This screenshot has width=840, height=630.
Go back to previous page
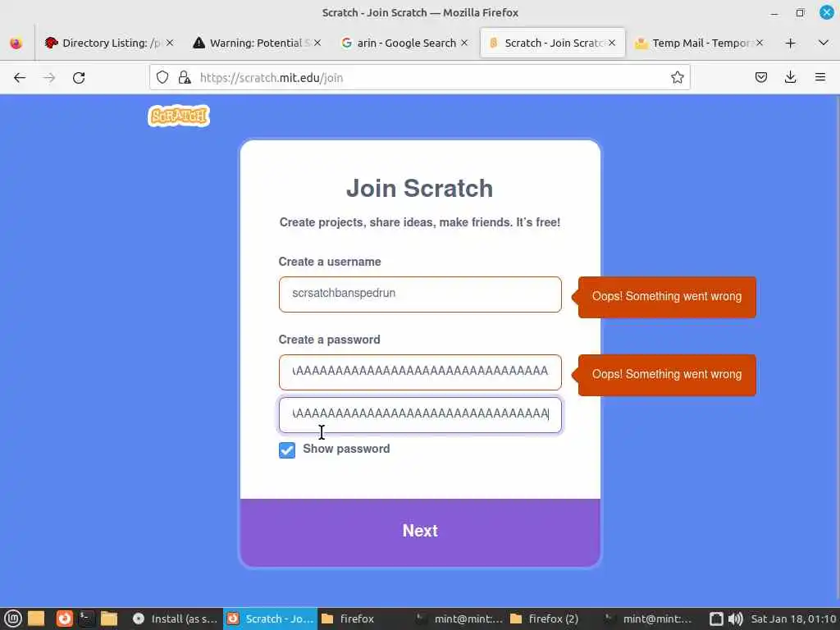pyautogui.click(x=20, y=78)
